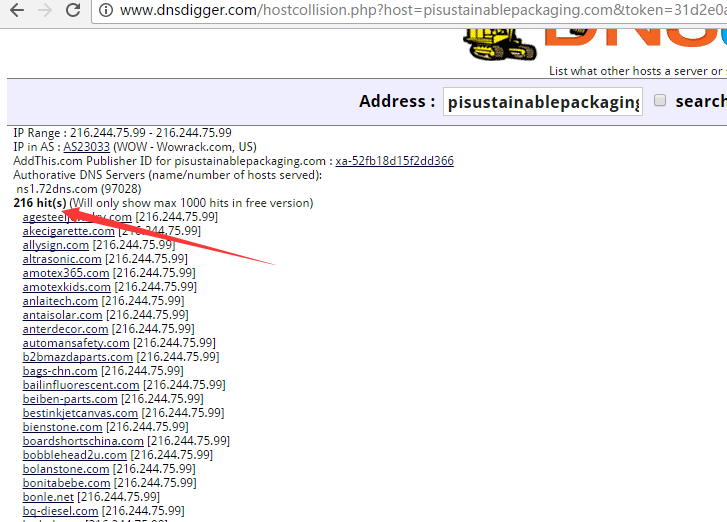Open the akecigarette.com link
The width and height of the screenshot is (727, 522).
[x=69, y=231]
